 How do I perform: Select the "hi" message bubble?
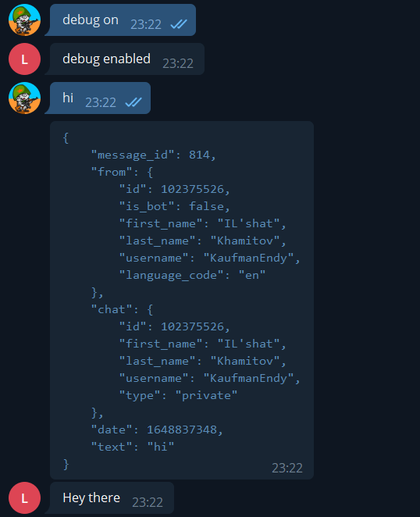100,98
